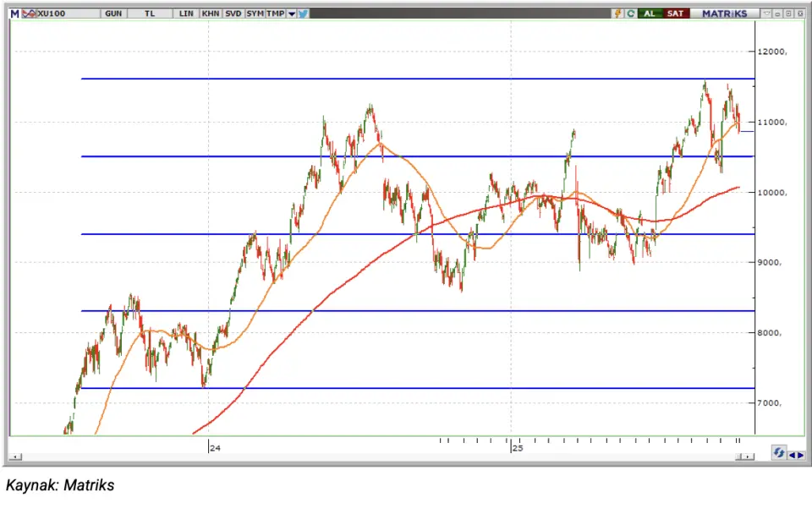
Task: Refresh chart with the green C icon
Action: (x=630, y=14)
